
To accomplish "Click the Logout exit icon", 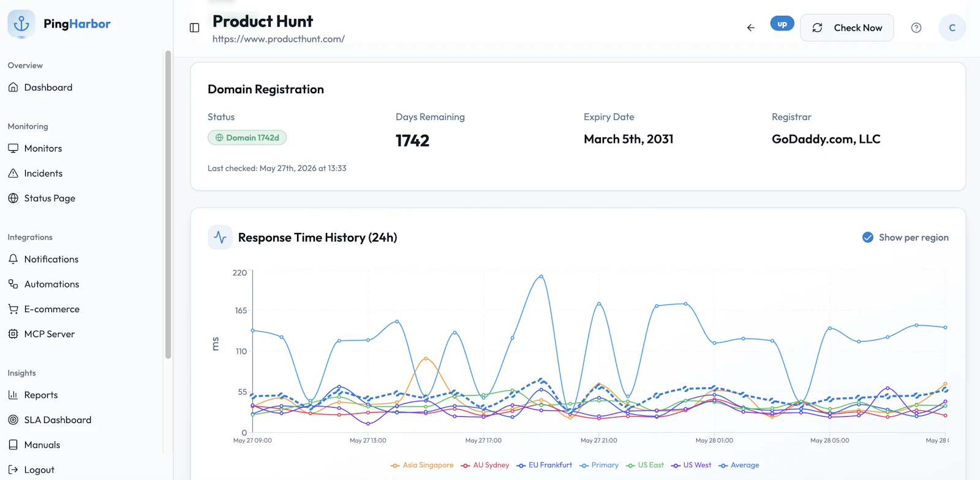I will pyautogui.click(x=13, y=470).
